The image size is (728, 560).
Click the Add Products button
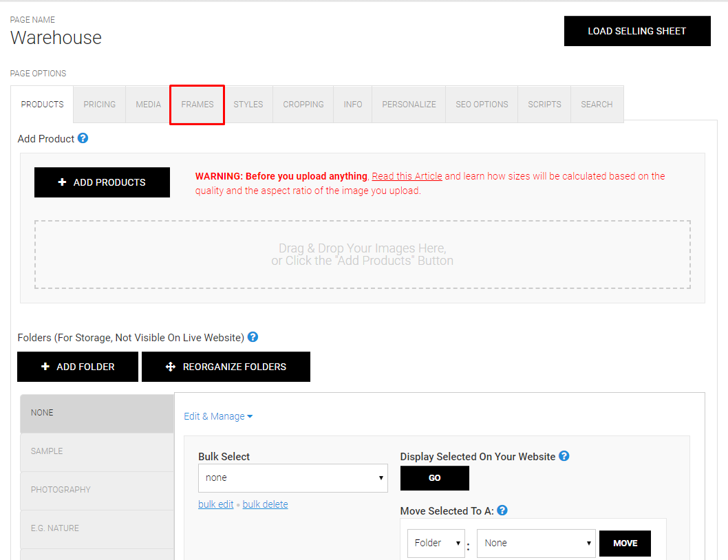point(102,182)
